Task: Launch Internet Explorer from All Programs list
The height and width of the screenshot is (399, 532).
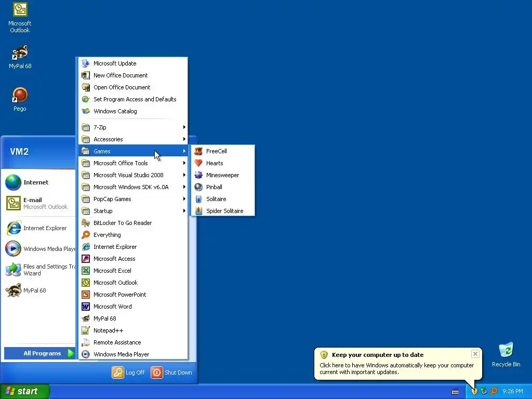Action: point(133,247)
